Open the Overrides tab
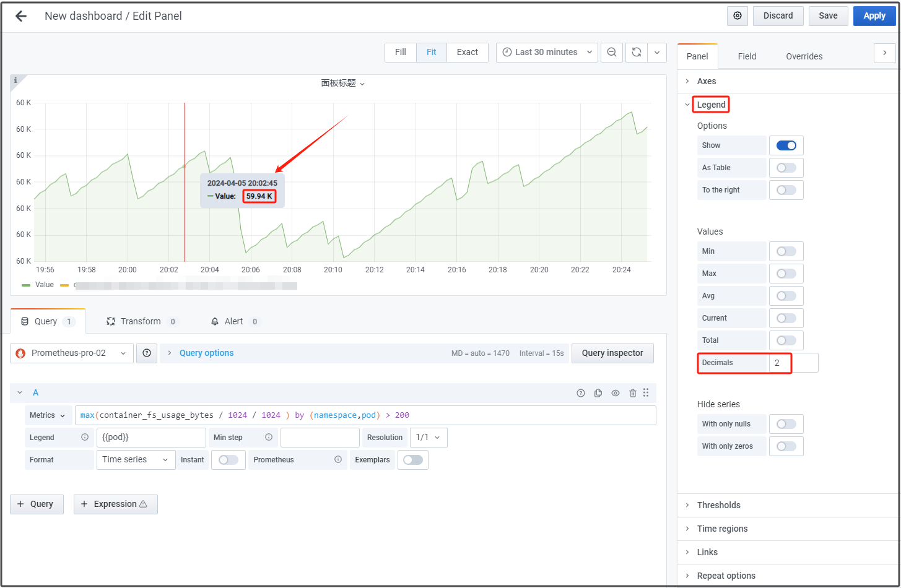The image size is (901, 588). pyautogui.click(x=804, y=56)
